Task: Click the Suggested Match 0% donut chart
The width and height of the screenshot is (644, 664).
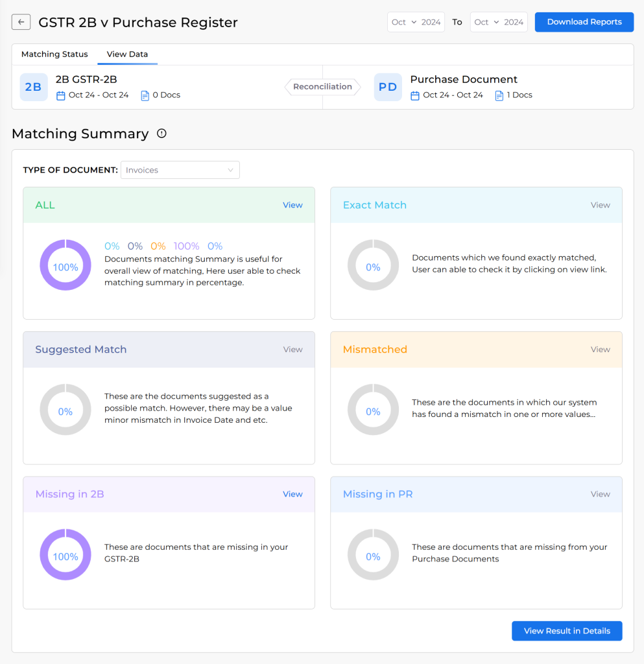Action: point(66,410)
